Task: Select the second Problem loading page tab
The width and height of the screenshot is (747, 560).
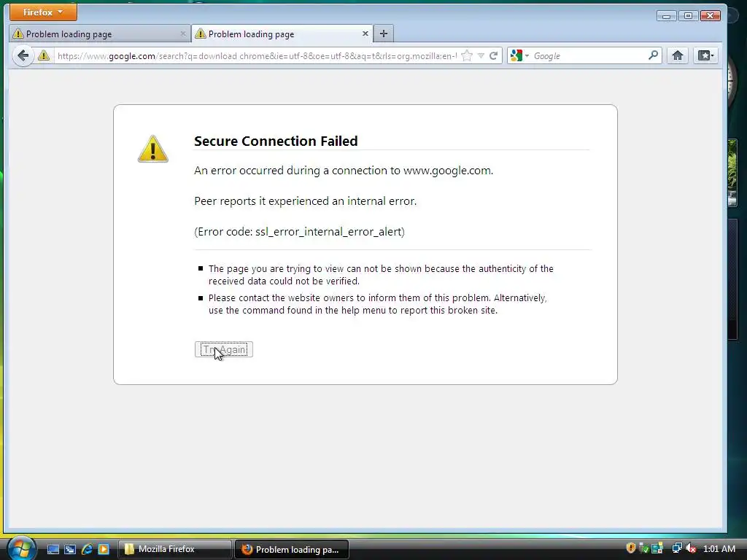Action: tap(282, 34)
